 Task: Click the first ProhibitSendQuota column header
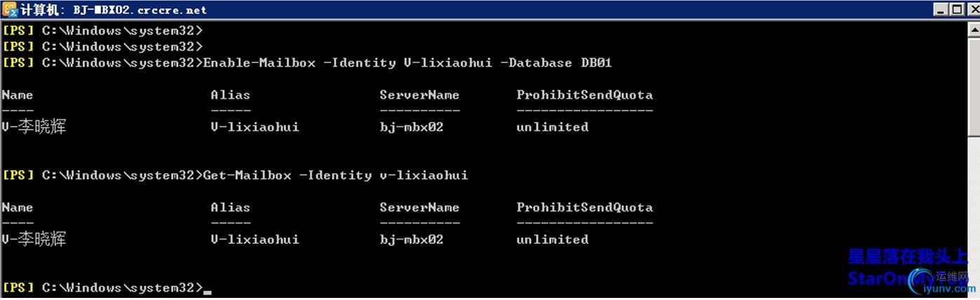(x=584, y=95)
